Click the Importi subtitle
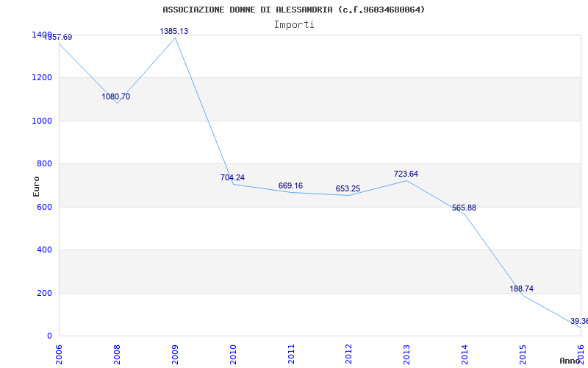588x368 pixels. [x=294, y=25]
